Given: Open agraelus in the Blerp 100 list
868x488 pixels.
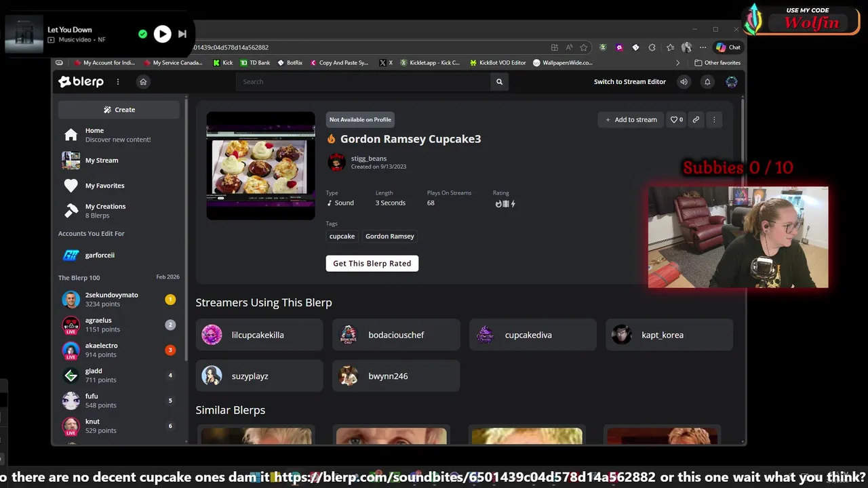Looking at the screenshot, I should pos(119,325).
